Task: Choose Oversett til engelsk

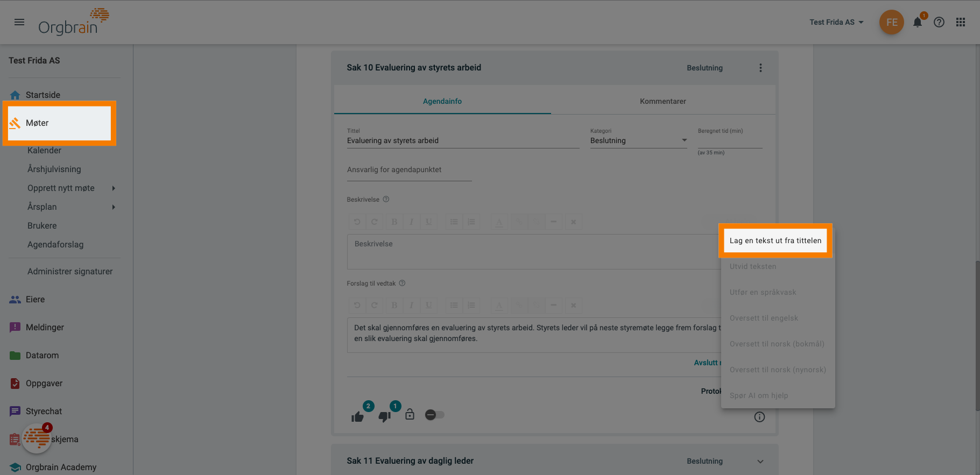Action: coord(778,318)
